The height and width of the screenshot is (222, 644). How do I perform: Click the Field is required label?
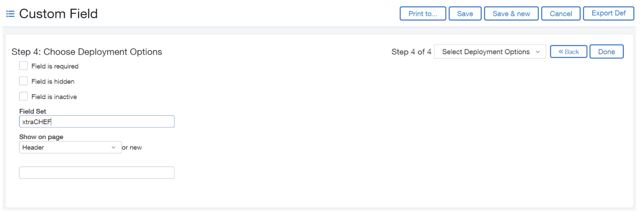tap(55, 66)
